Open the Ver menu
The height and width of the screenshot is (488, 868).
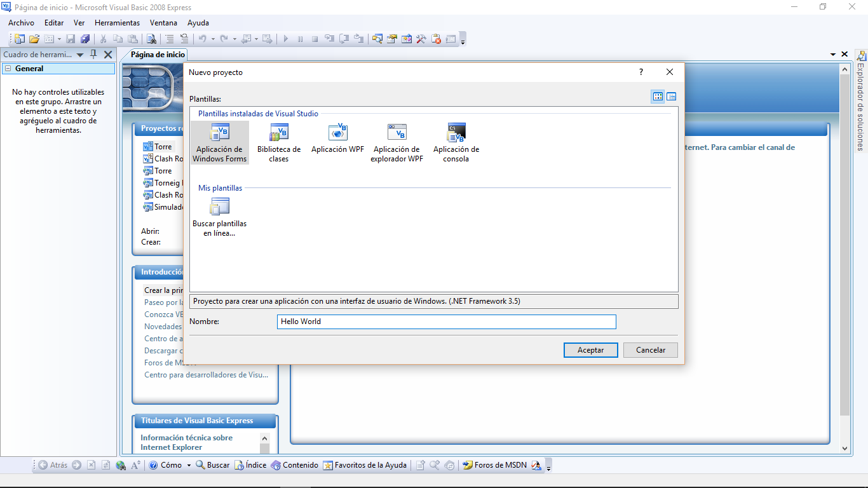point(79,22)
